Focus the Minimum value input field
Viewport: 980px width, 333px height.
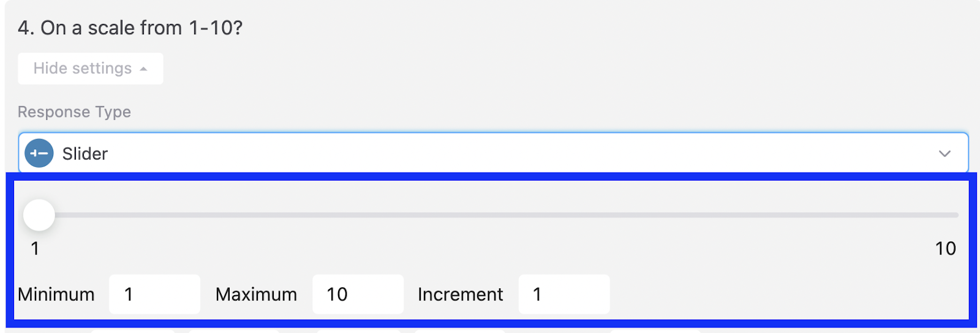(154, 294)
